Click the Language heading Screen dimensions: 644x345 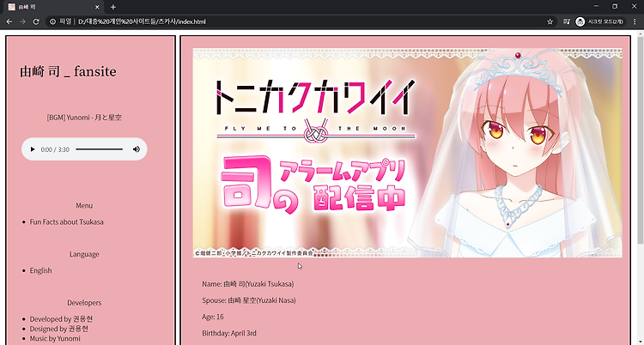pyautogui.click(x=84, y=254)
